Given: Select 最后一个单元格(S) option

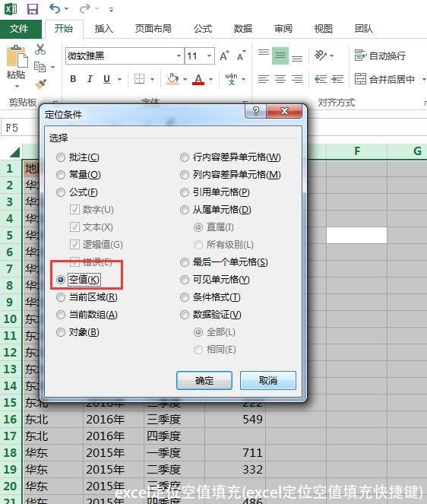Looking at the screenshot, I should tap(184, 262).
